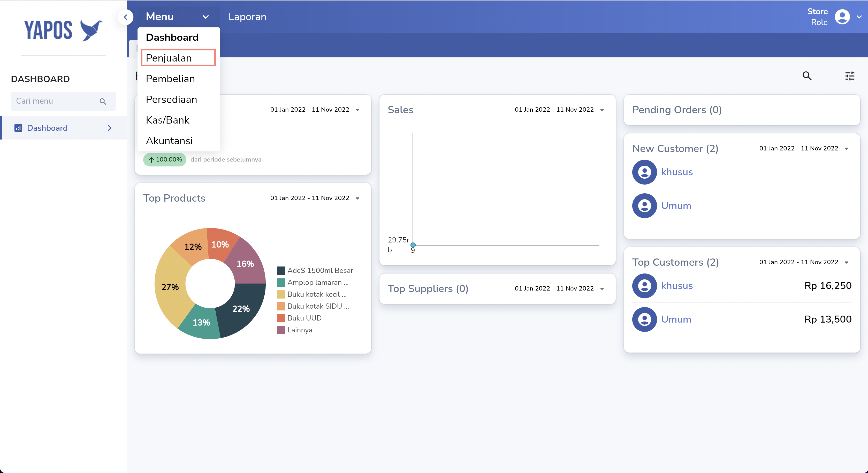The image size is (868, 473).
Task: Click the 27% pie chart slice
Action: (170, 287)
